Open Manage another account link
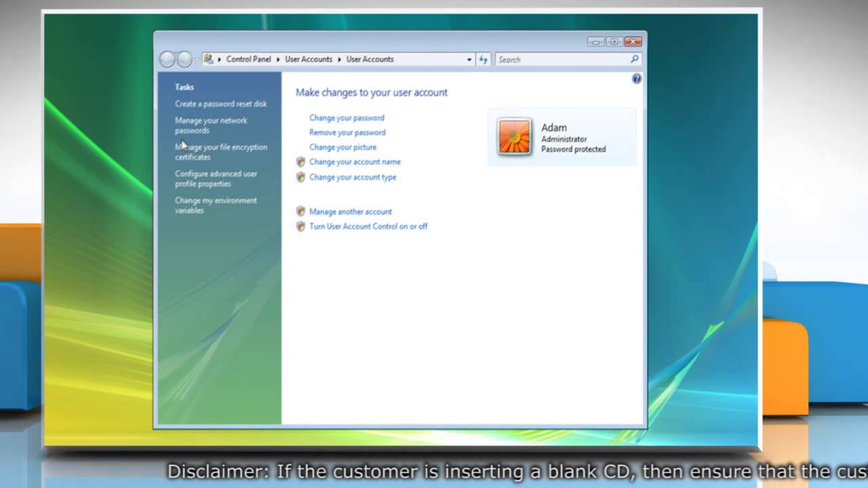 point(351,212)
